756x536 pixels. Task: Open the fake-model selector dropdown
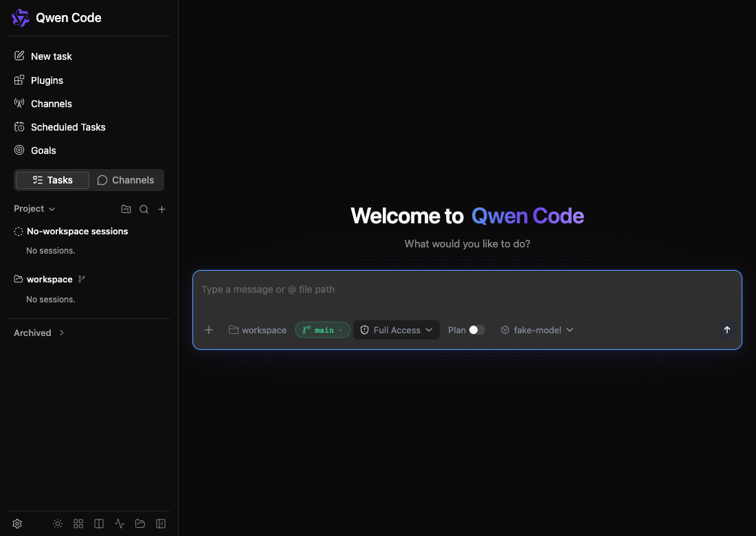click(x=537, y=330)
